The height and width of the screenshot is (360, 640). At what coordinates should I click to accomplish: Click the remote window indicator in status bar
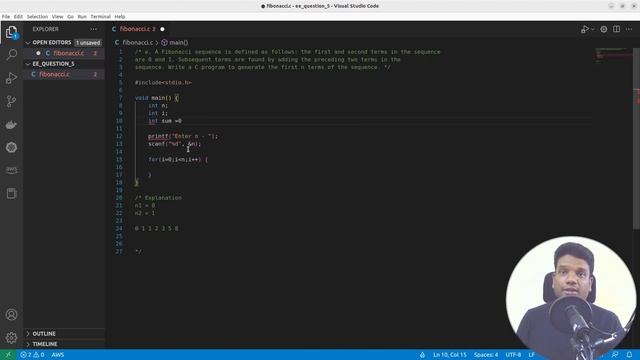pos(8,355)
